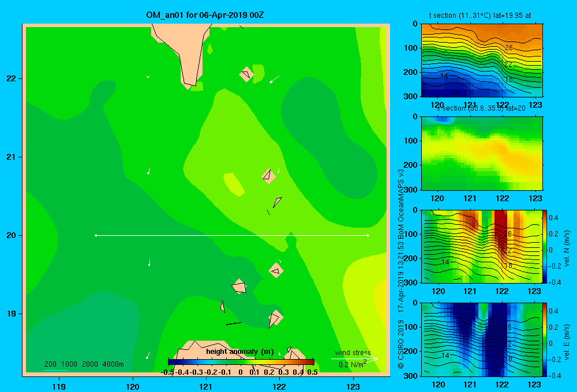577x392 pixels.
Task: Click latitude label 19 on the main map
Action: pos(12,314)
